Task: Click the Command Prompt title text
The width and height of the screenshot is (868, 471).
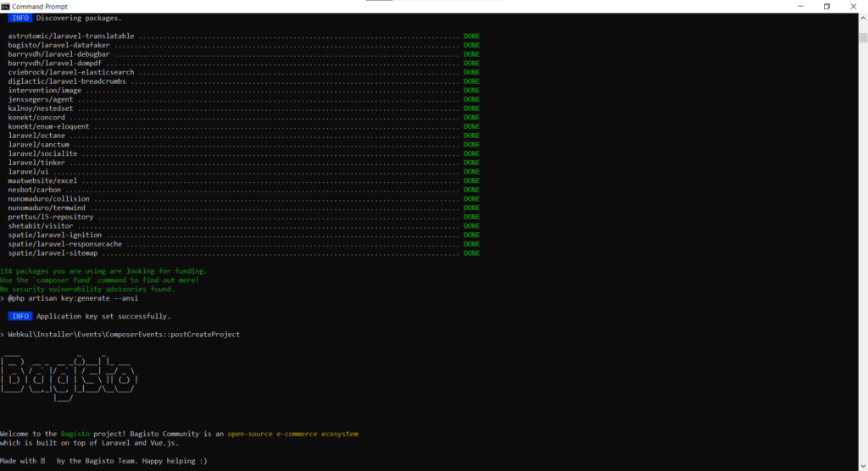Action: click(41, 6)
